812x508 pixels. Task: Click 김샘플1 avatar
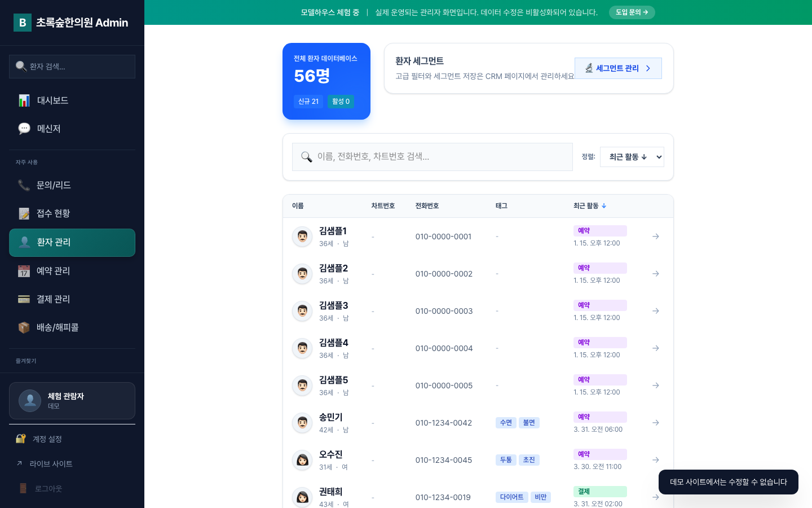click(302, 237)
